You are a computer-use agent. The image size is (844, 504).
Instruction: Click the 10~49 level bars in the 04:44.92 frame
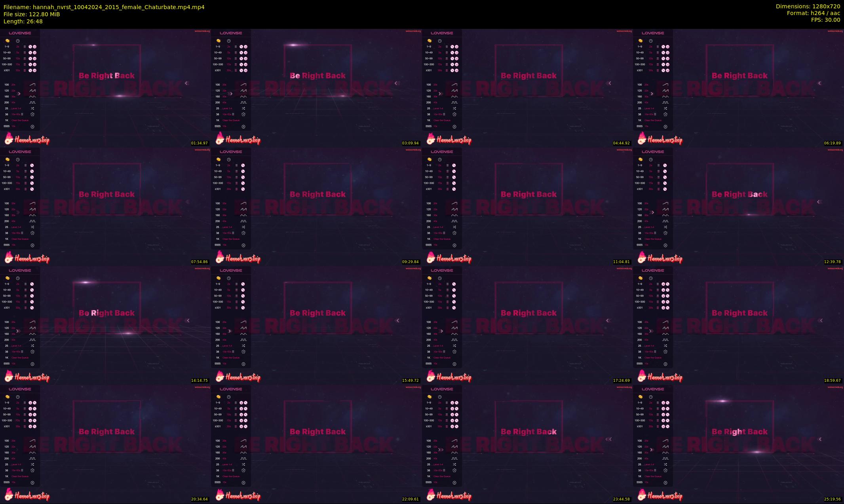447,53
